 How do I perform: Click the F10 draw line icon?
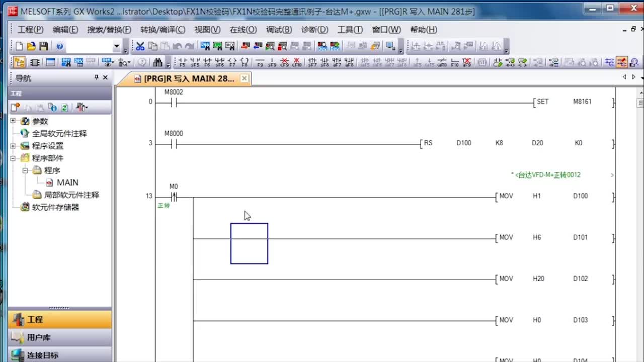[x=455, y=62]
